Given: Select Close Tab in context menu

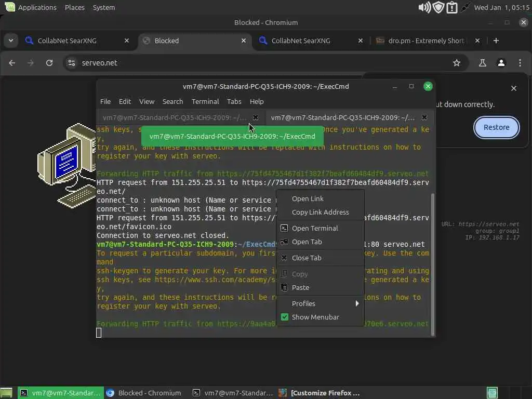Looking at the screenshot, I should (320, 258).
